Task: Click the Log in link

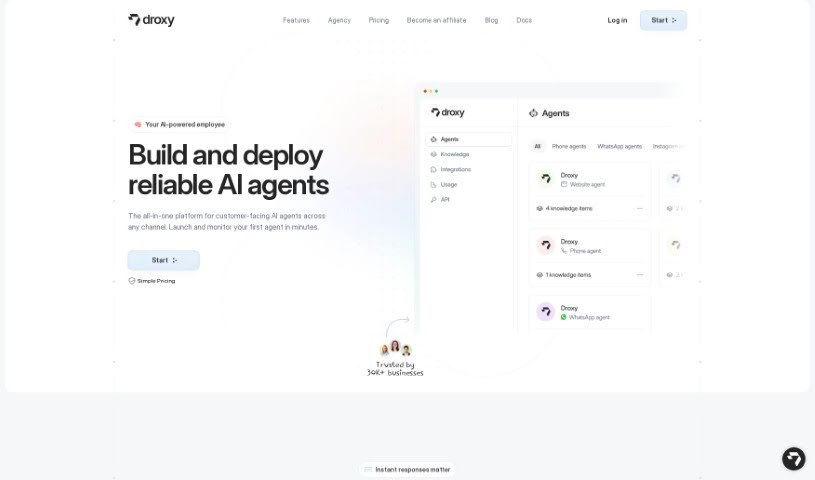Action: (617, 20)
